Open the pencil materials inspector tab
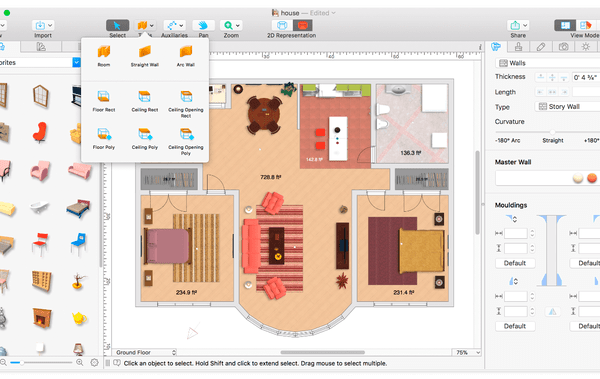Image resolution: width=600 pixels, height=379 pixels. click(x=541, y=47)
